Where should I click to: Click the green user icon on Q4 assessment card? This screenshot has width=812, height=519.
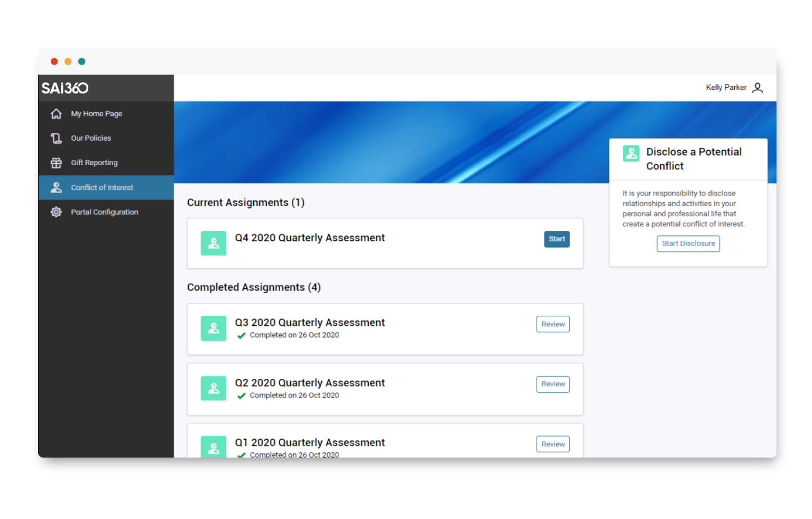pyautogui.click(x=214, y=243)
